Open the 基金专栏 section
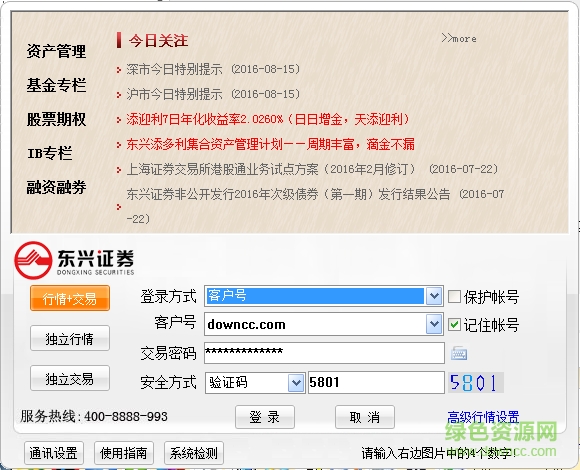 tap(56, 85)
